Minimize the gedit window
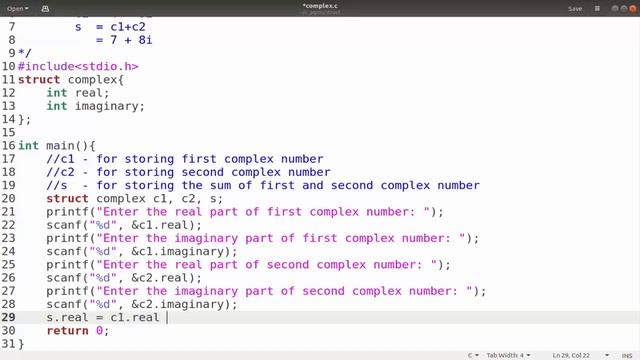 click(615, 9)
